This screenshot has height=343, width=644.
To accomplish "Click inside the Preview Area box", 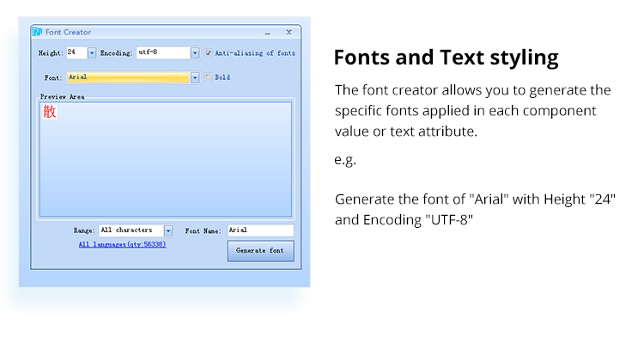I will [166, 159].
